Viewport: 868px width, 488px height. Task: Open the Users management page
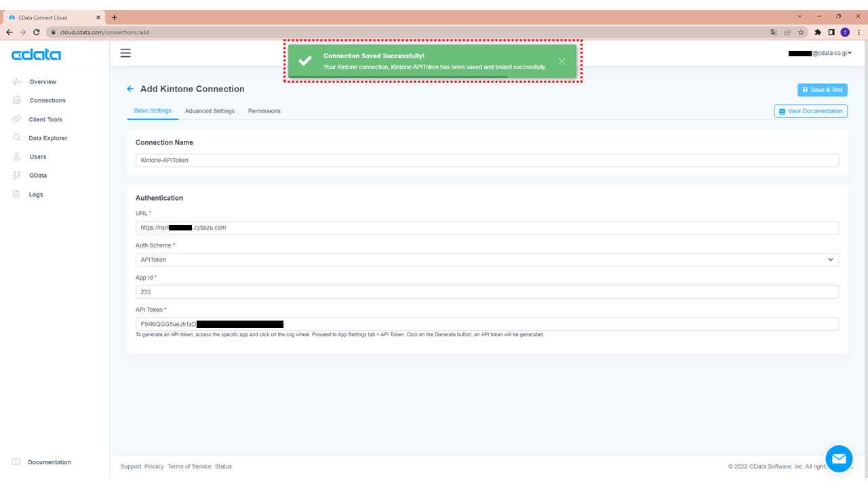(x=37, y=157)
